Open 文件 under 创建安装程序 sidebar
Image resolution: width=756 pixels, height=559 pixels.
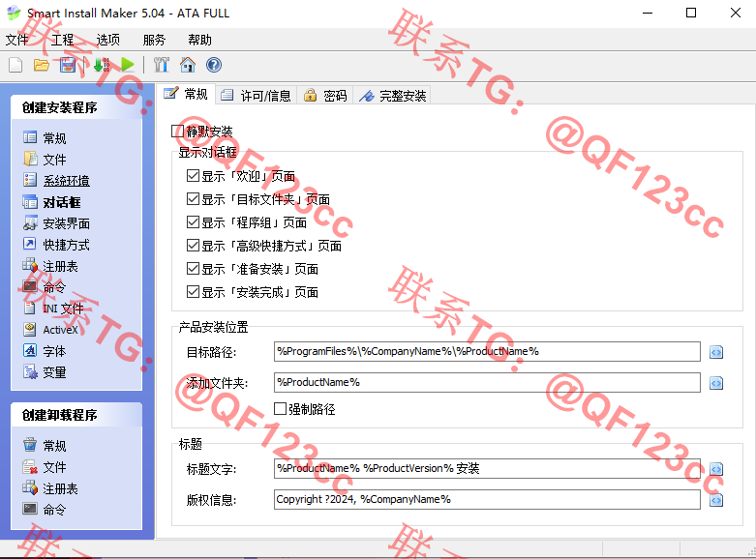coord(45,160)
